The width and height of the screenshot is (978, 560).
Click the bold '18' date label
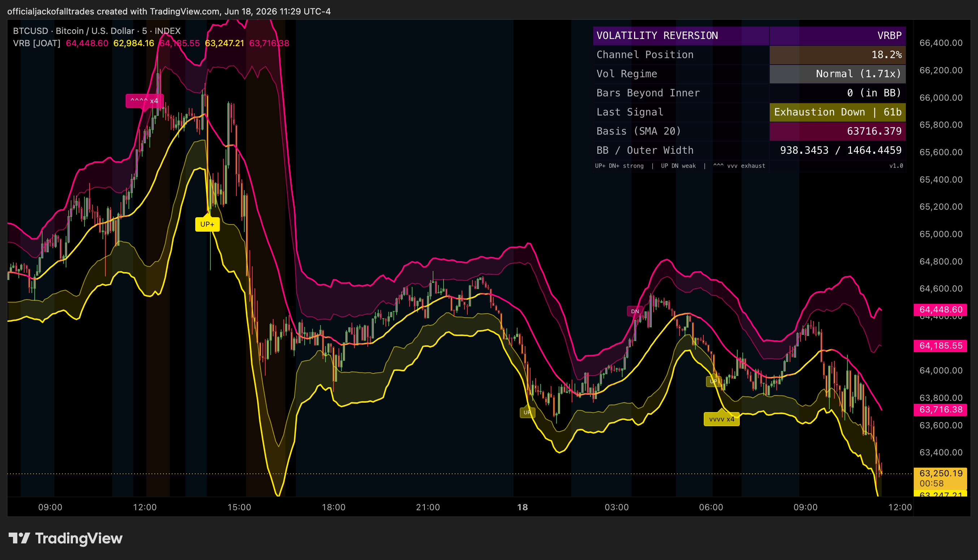(522, 507)
